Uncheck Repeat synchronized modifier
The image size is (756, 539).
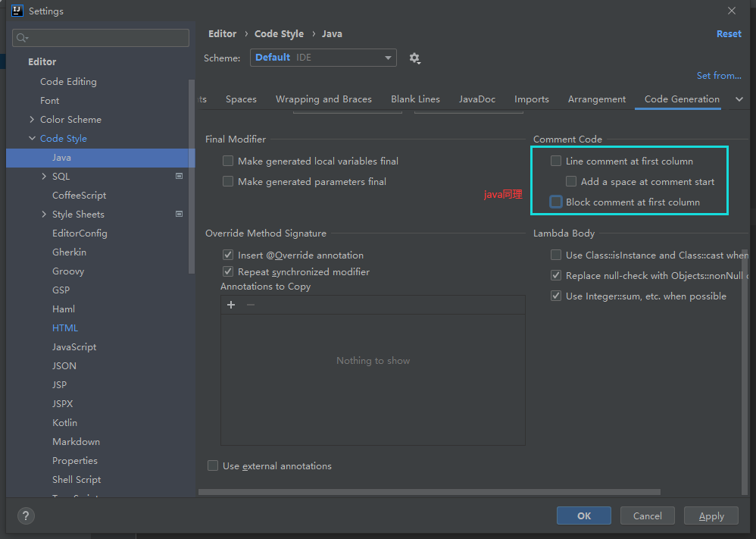point(228,271)
